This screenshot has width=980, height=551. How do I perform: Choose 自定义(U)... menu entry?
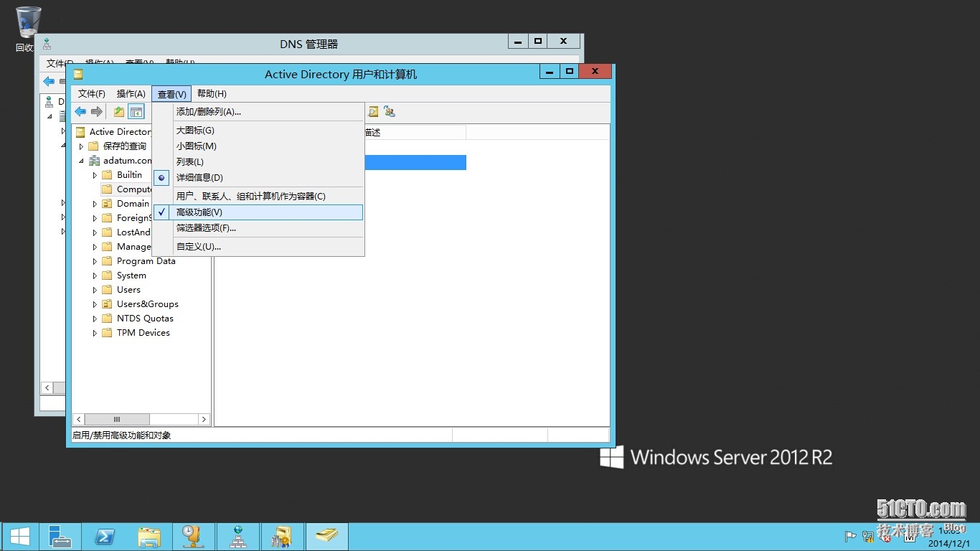coord(258,247)
